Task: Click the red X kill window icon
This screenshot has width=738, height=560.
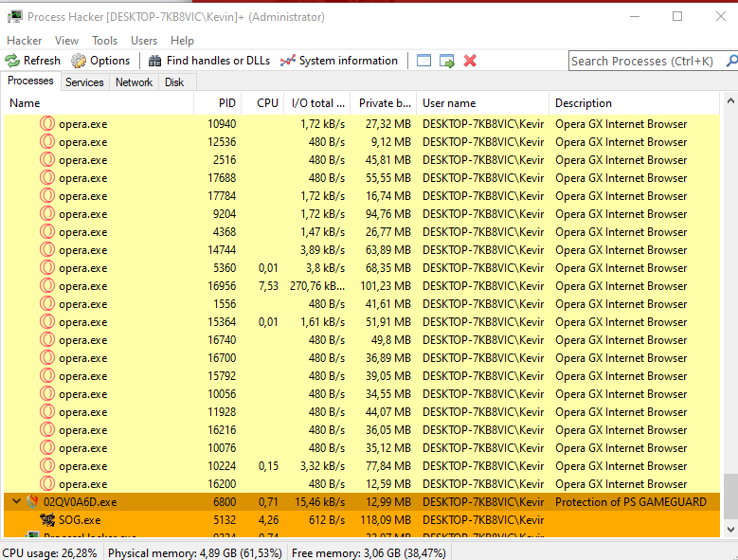Action: [470, 61]
